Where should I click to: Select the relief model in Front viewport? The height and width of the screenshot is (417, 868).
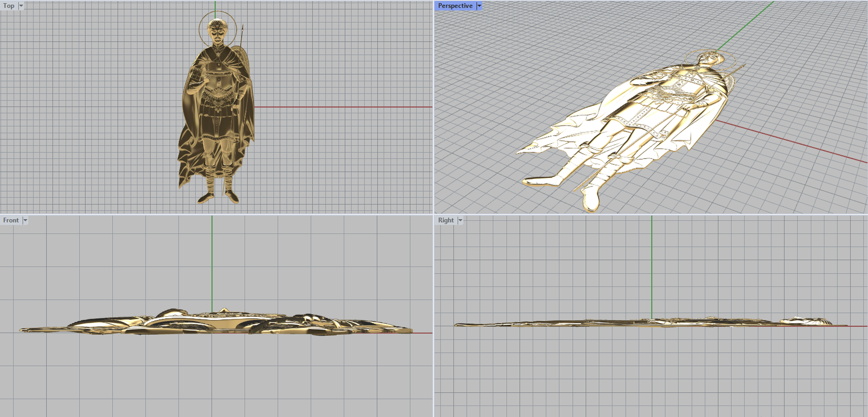pyautogui.click(x=217, y=323)
